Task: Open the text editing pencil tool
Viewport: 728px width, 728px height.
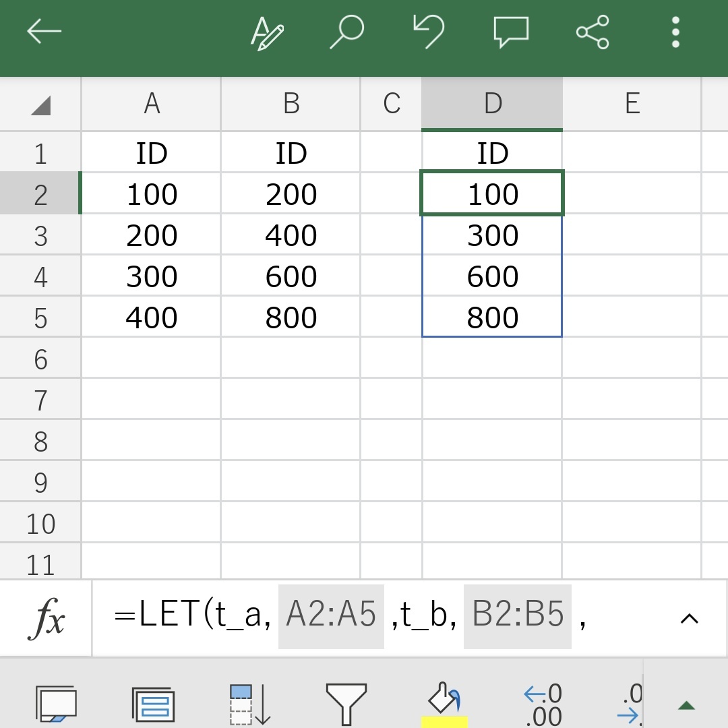Action: tap(267, 32)
